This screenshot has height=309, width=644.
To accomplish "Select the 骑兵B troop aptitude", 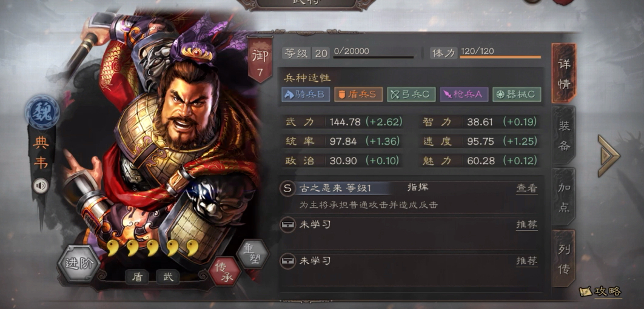I will 306,95.
